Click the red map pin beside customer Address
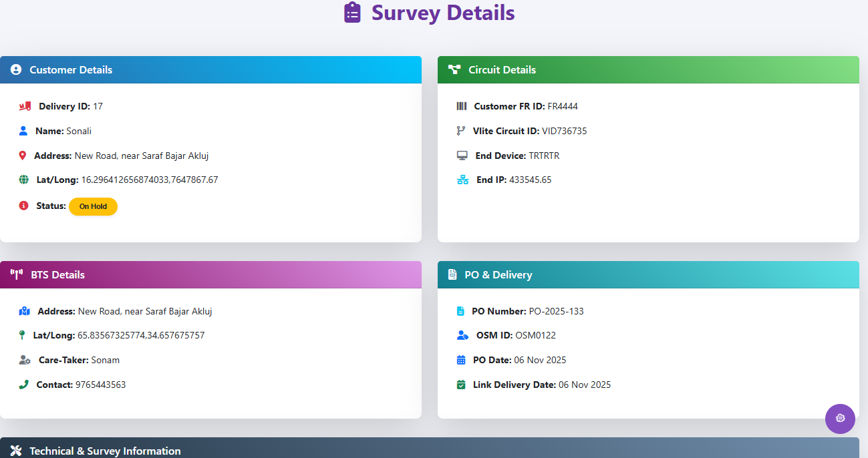Screen dimensions: 868x458 23,156
